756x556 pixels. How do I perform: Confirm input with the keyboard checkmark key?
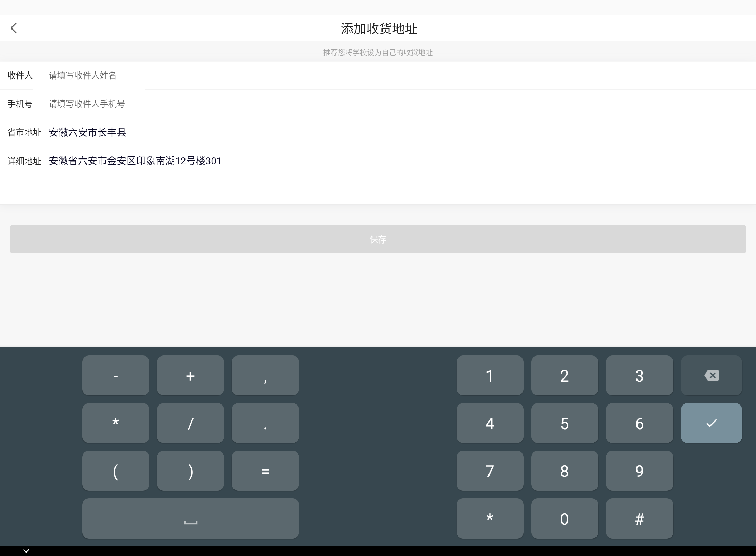[711, 423]
